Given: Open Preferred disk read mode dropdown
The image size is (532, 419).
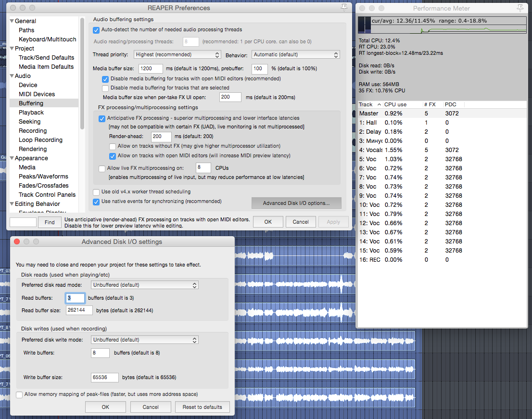Looking at the screenshot, I should 144,285.
